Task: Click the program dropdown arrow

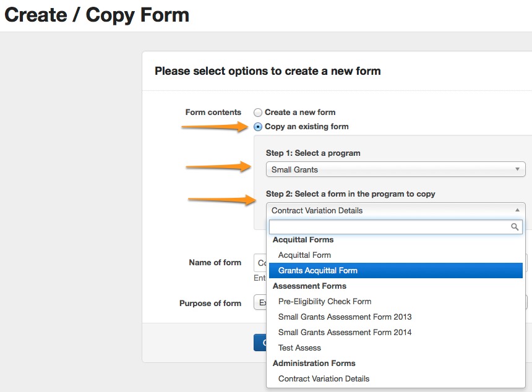Action: [517, 169]
